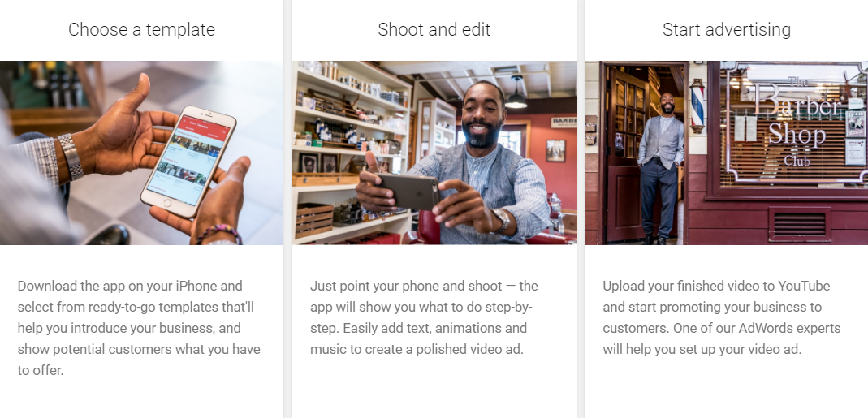Open the barber shop storefront photo
The height and width of the screenshot is (418, 868).
pyautogui.click(x=726, y=153)
